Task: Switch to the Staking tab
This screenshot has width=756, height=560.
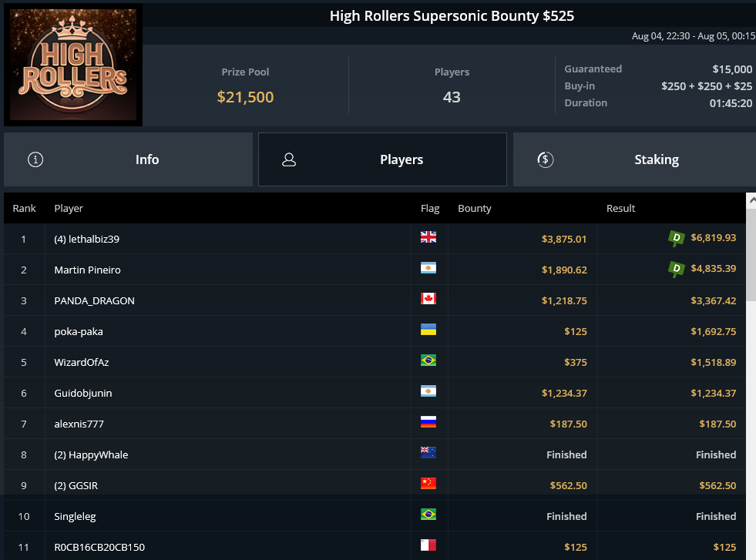Action: coord(634,159)
